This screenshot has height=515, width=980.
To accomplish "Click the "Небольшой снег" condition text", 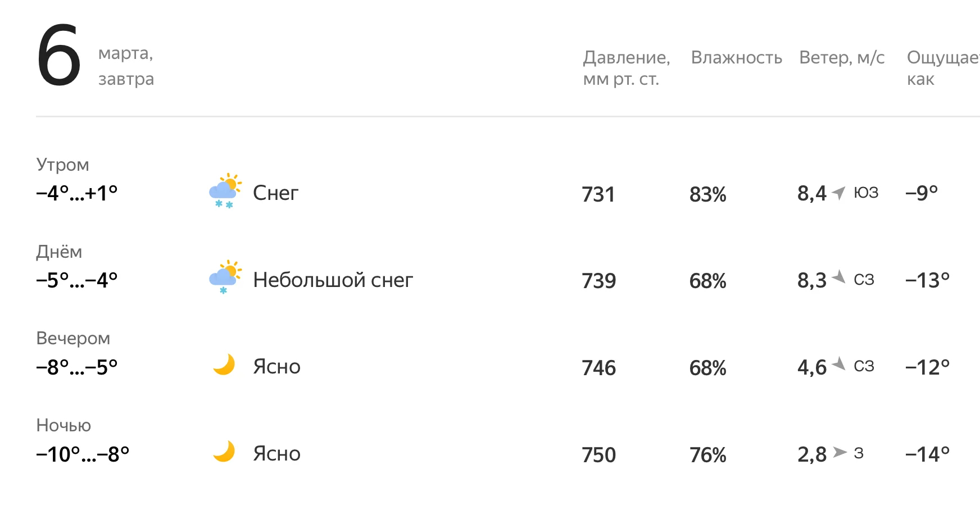I will (x=333, y=280).
